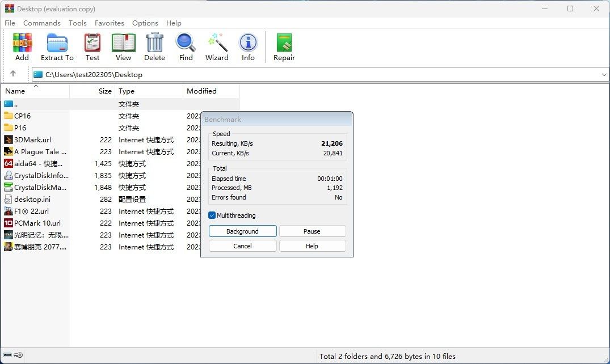Go up one folder level arrow
This screenshot has height=364, width=610.
tap(13, 74)
